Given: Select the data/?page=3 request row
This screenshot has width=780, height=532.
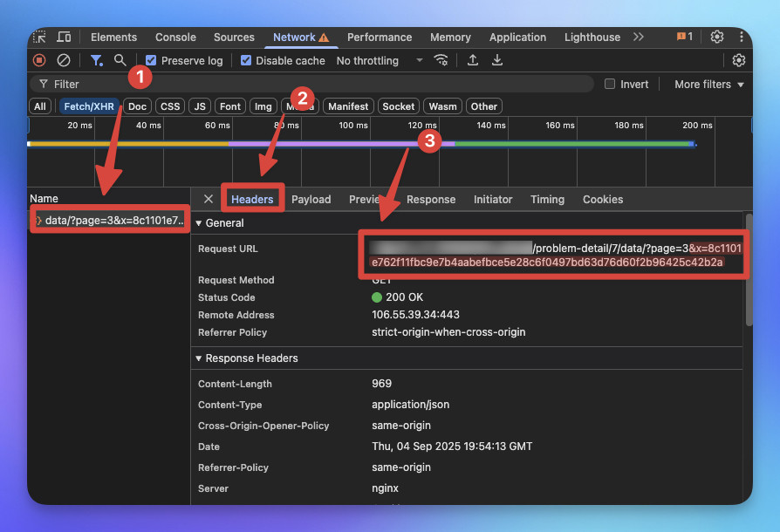Looking at the screenshot, I should click(x=110, y=221).
